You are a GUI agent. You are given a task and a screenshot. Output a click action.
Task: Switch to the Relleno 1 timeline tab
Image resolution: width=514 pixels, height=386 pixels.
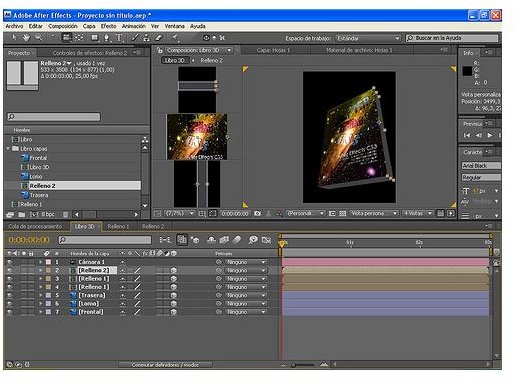click(x=118, y=226)
